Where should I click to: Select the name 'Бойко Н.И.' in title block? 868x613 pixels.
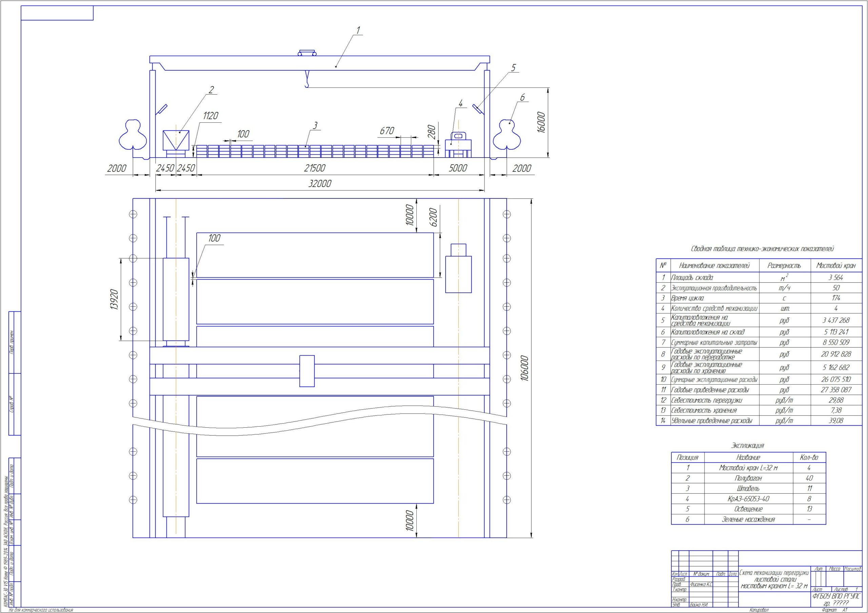pos(698,605)
